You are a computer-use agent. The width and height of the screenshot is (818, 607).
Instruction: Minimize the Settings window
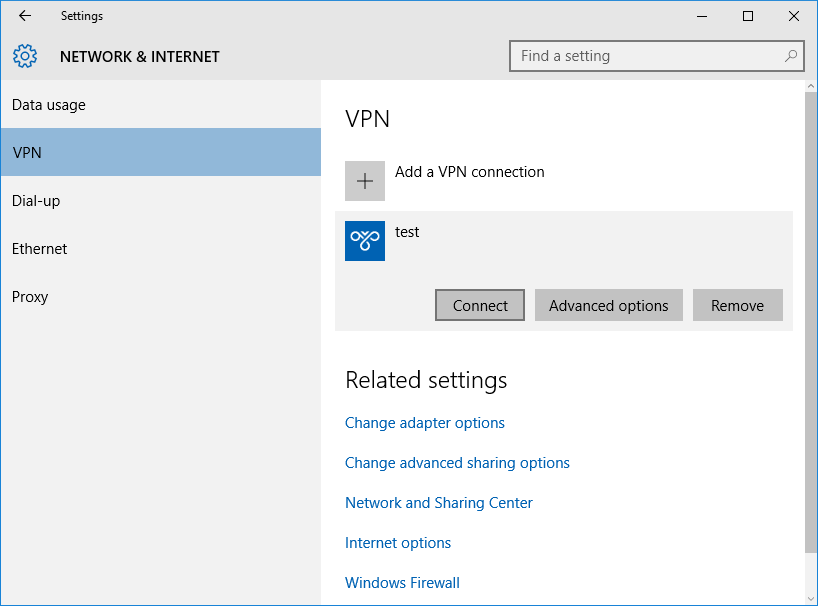(702, 16)
